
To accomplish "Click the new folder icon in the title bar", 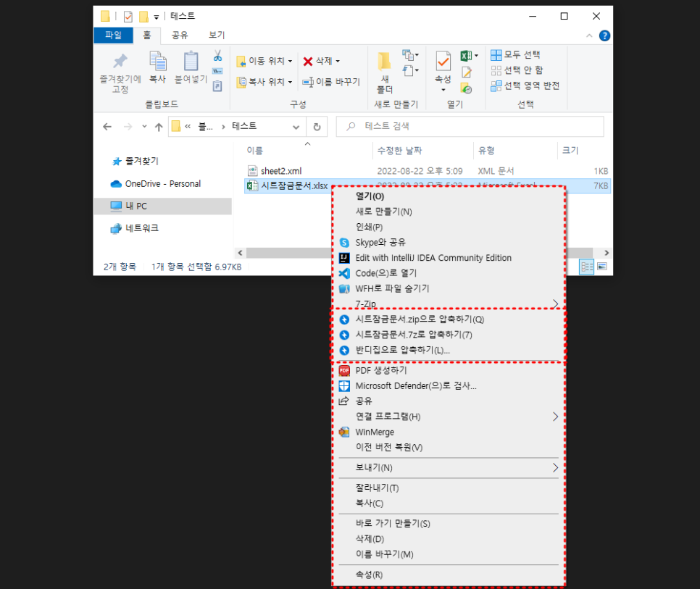I will (143, 17).
